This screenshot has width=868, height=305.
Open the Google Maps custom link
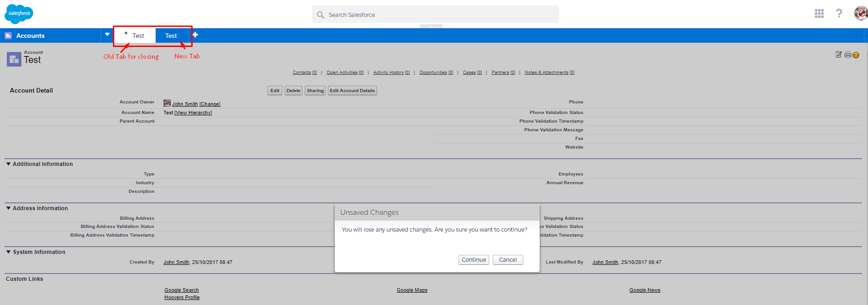coord(412,290)
